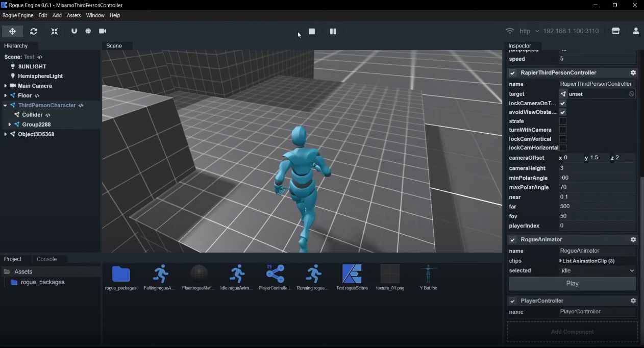Select the Rotate tool in the toolbar

[x=33, y=31]
